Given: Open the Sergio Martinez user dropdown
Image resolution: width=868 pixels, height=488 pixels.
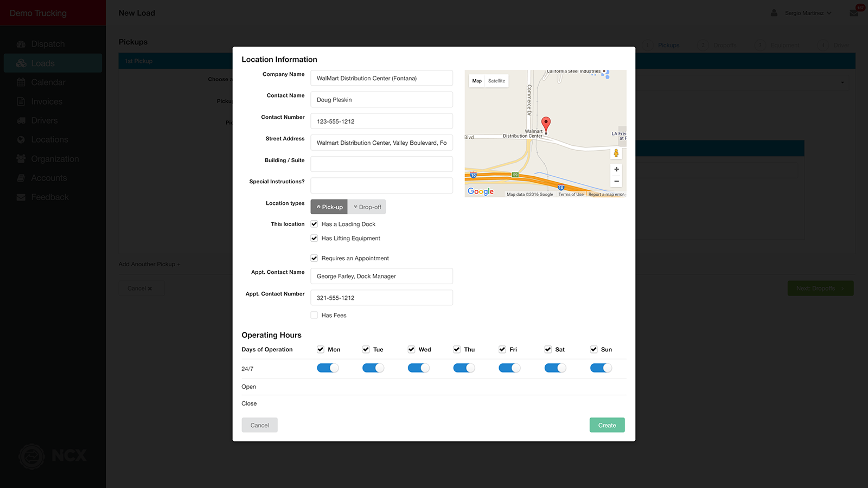Looking at the screenshot, I should pos(808,13).
